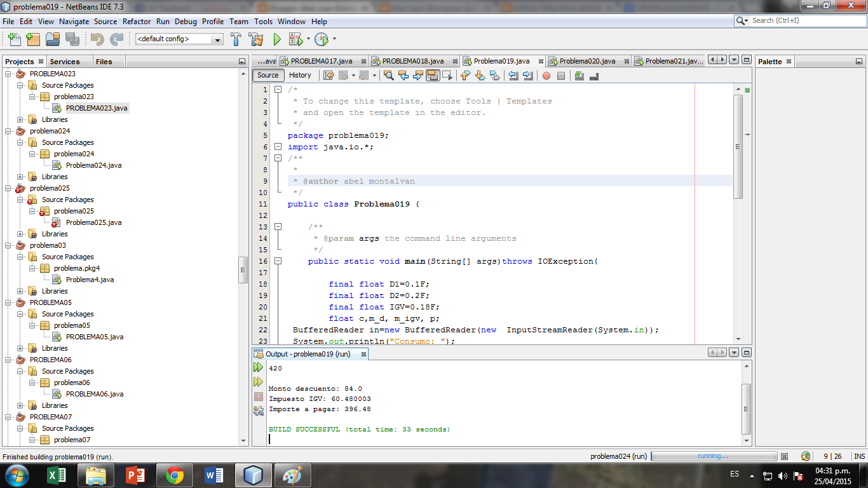This screenshot has height=488, width=868.
Task: Click the Excel icon in taskbar
Action: (x=57, y=475)
